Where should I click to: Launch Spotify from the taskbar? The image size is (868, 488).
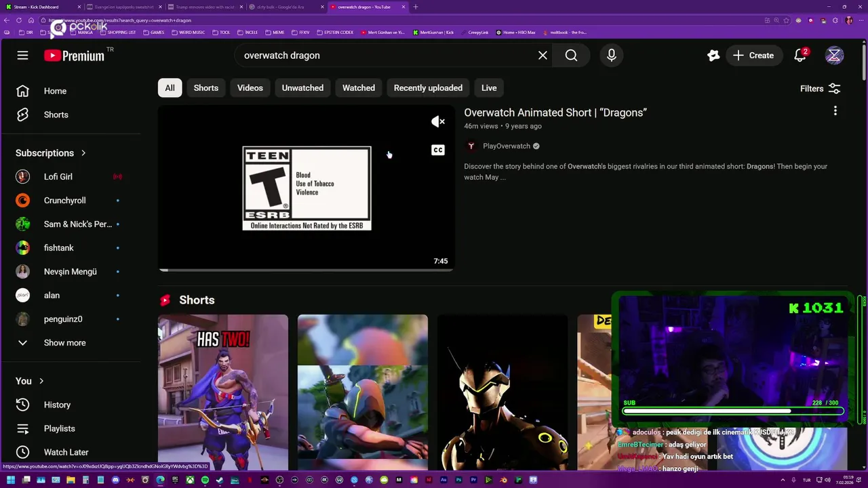pyautogui.click(x=205, y=480)
